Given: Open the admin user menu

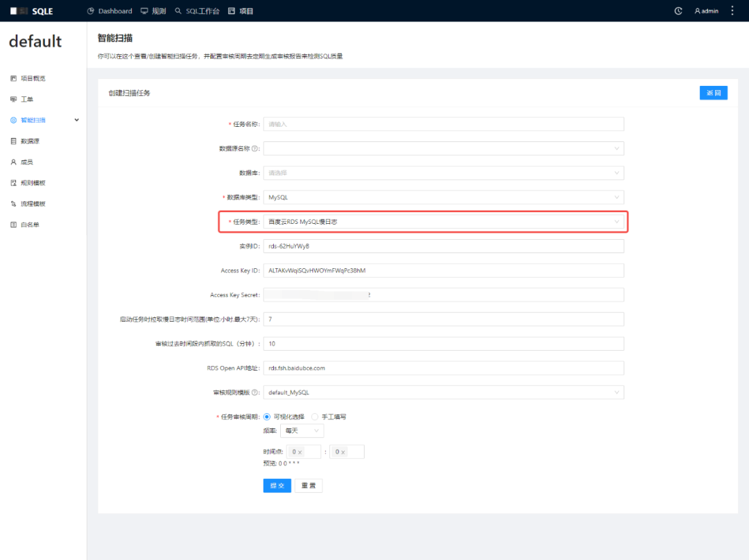Looking at the screenshot, I should pyautogui.click(x=707, y=11).
